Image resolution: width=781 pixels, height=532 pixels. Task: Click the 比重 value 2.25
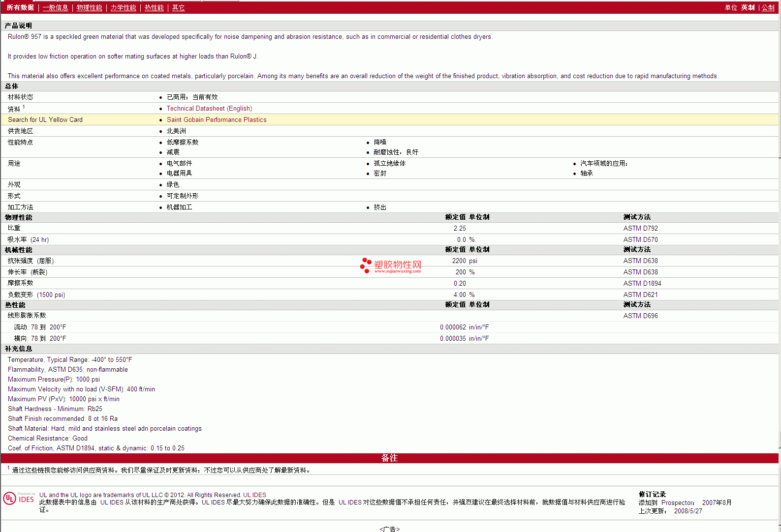click(460, 229)
